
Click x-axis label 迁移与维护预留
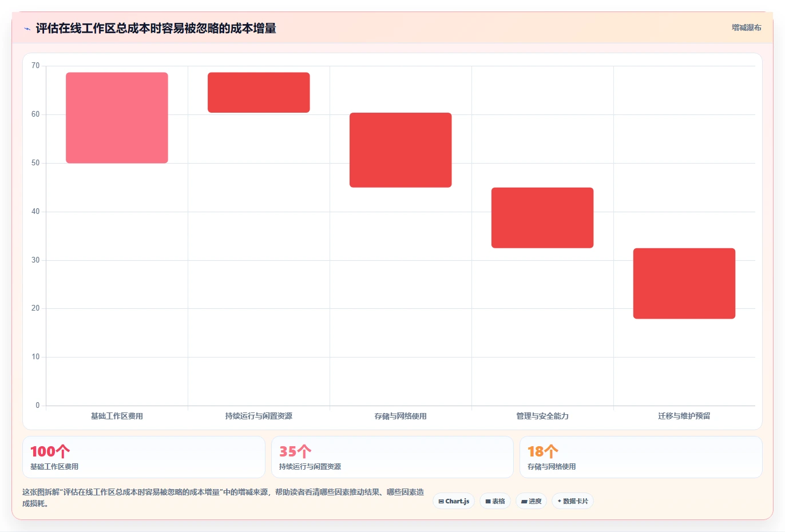tap(684, 416)
